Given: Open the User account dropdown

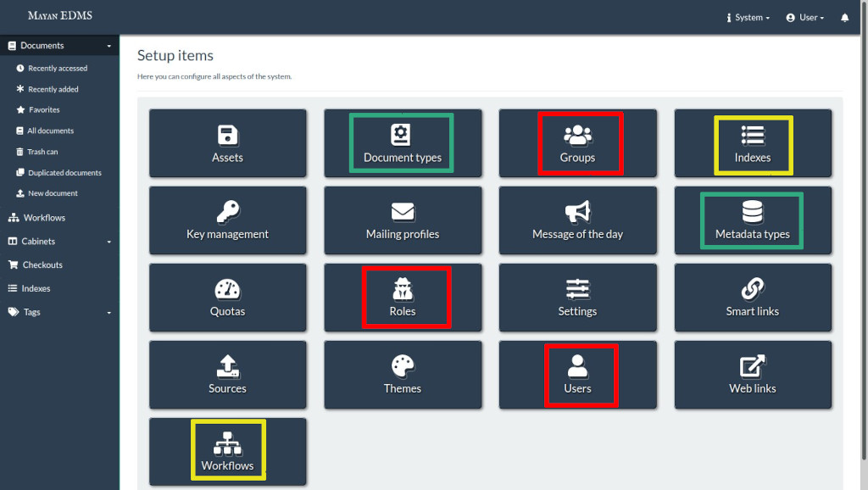Looking at the screenshot, I should [804, 18].
